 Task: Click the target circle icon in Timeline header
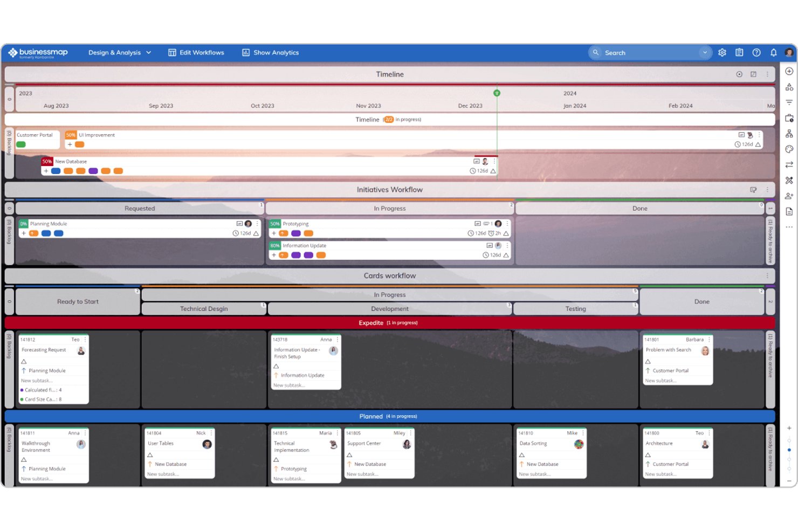739,74
